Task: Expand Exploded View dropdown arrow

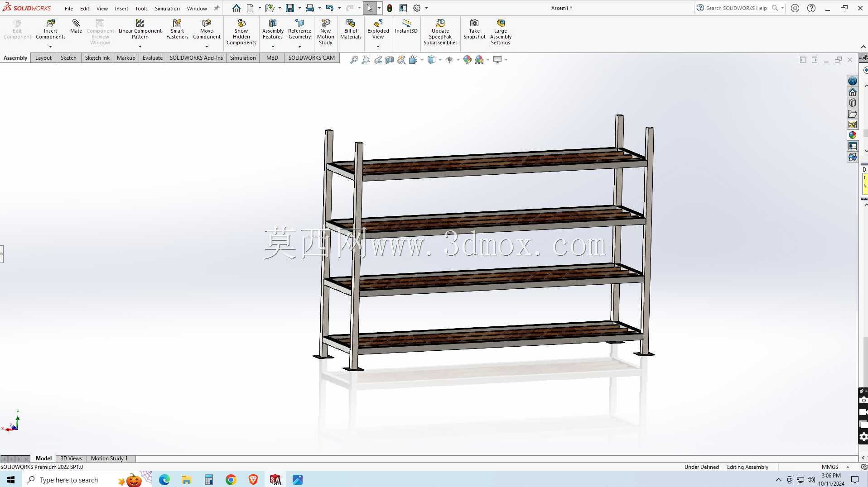Action: (x=378, y=47)
